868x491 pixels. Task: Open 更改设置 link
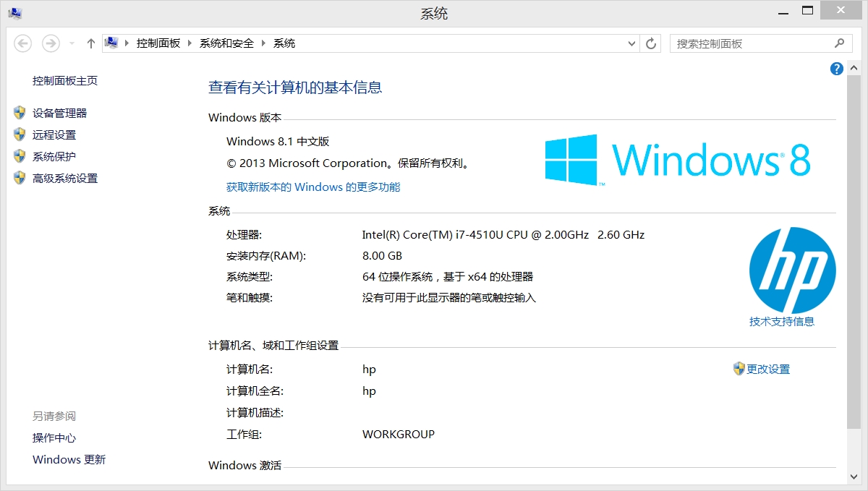click(x=768, y=370)
